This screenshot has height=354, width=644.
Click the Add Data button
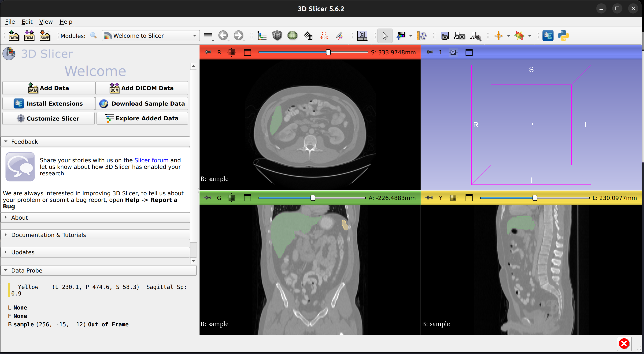coord(48,88)
